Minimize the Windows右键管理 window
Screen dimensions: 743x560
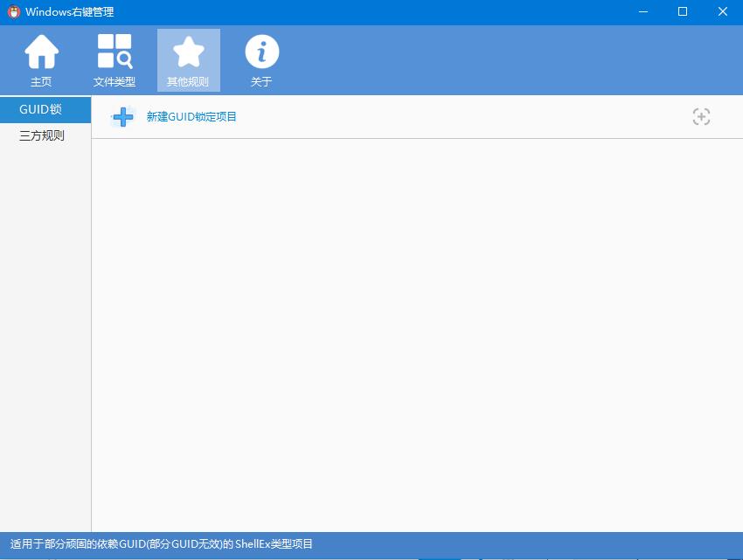pyautogui.click(x=642, y=12)
